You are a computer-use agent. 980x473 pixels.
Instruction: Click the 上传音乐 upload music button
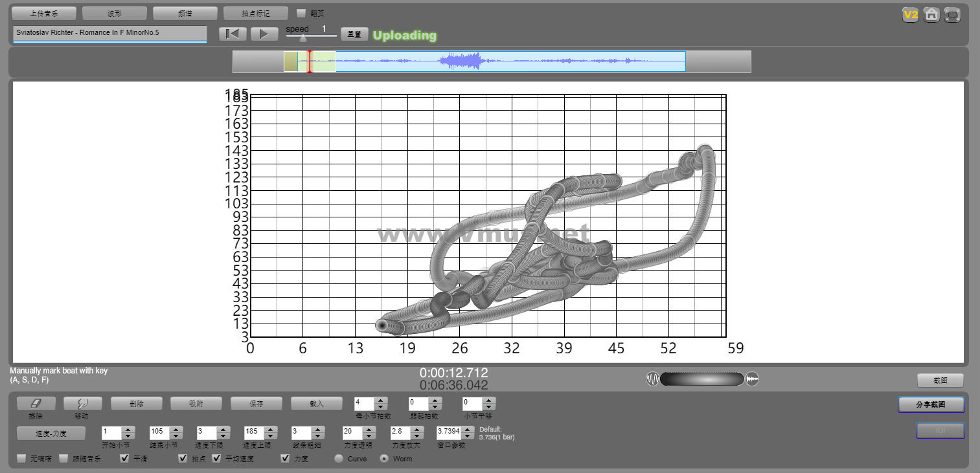[x=44, y=14]
